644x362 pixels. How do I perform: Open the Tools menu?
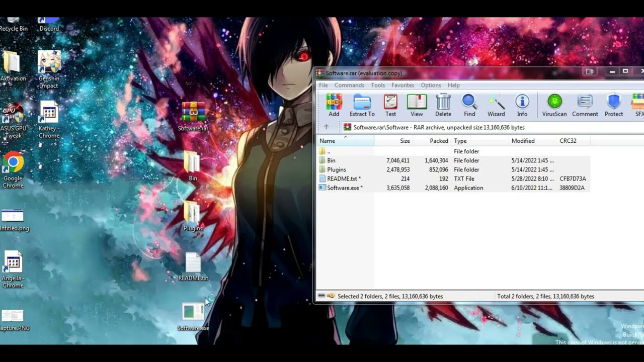378,85
